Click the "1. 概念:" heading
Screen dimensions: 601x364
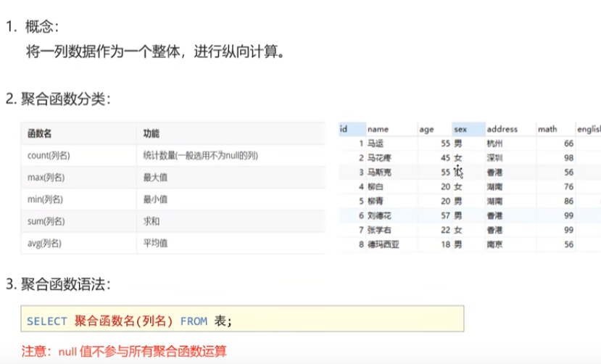[32, 26]
